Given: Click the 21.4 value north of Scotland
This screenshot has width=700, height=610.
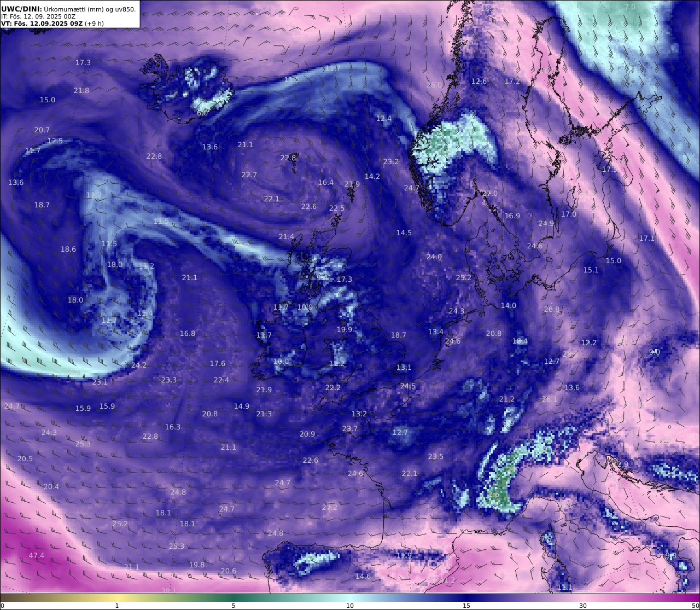Looking at the screenshot, I should click(287, 236).
